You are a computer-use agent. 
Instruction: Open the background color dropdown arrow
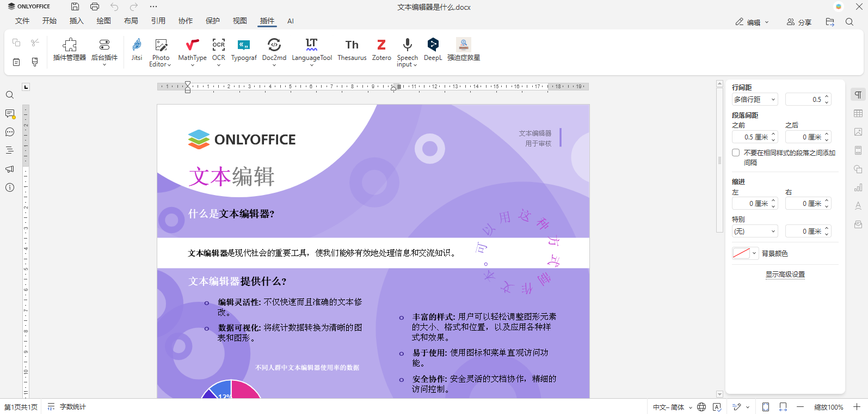(x=754, y=253)
